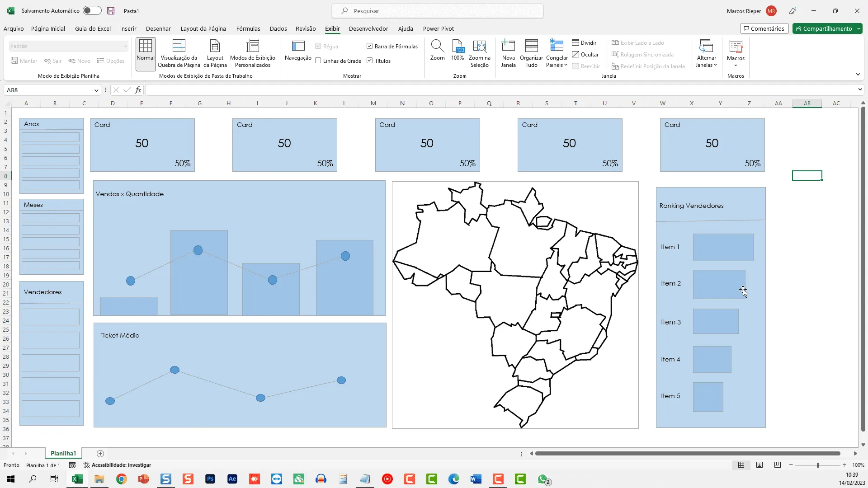Image resolution: width=868 pixels, height=488 pixels.
Task: Switch to Power Pivot tab
Action: 438,28
